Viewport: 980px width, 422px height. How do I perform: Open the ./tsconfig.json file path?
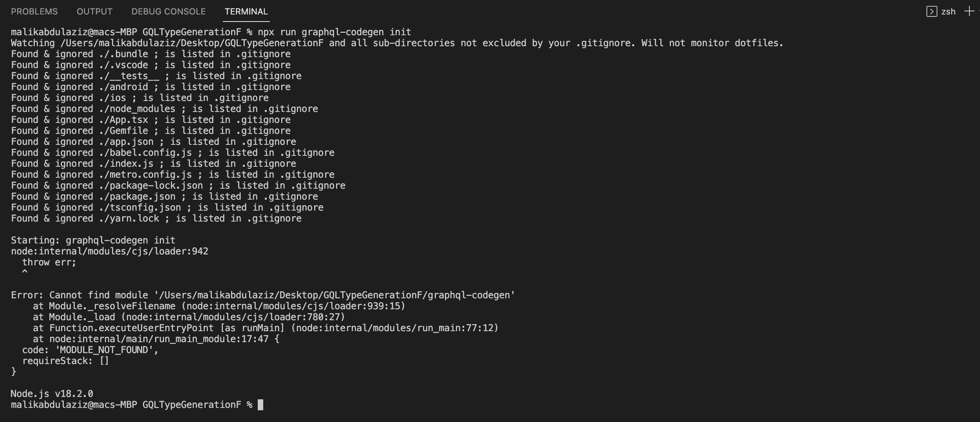point(140,207)
